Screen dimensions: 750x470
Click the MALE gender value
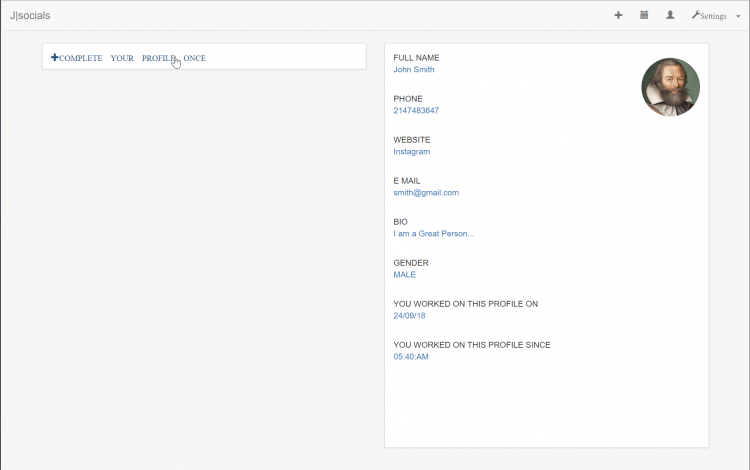404,274
